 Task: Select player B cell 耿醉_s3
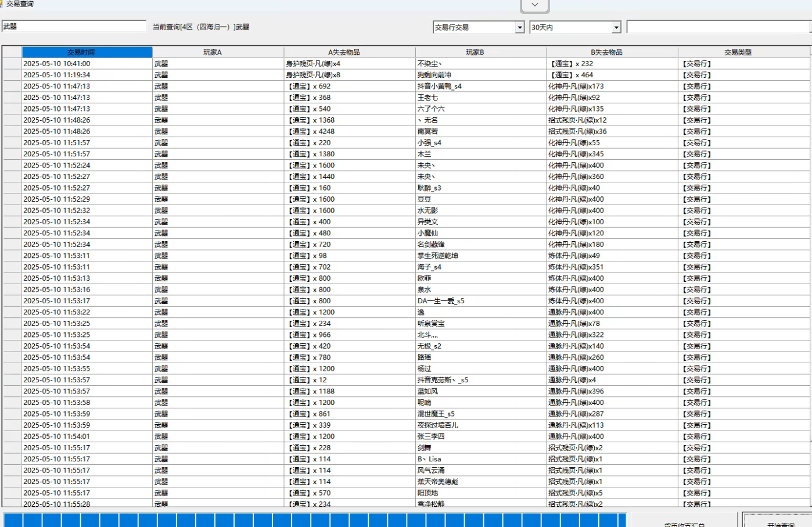click(481, 188)
